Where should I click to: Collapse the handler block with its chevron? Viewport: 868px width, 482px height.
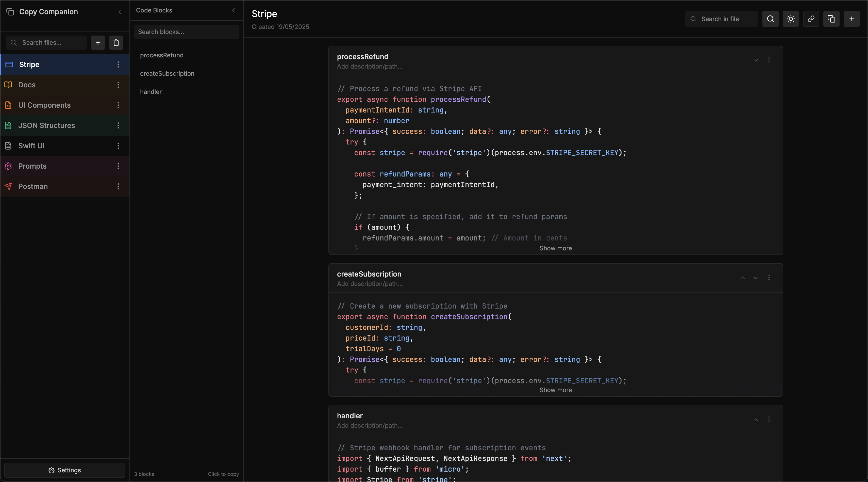coord(756,419)
